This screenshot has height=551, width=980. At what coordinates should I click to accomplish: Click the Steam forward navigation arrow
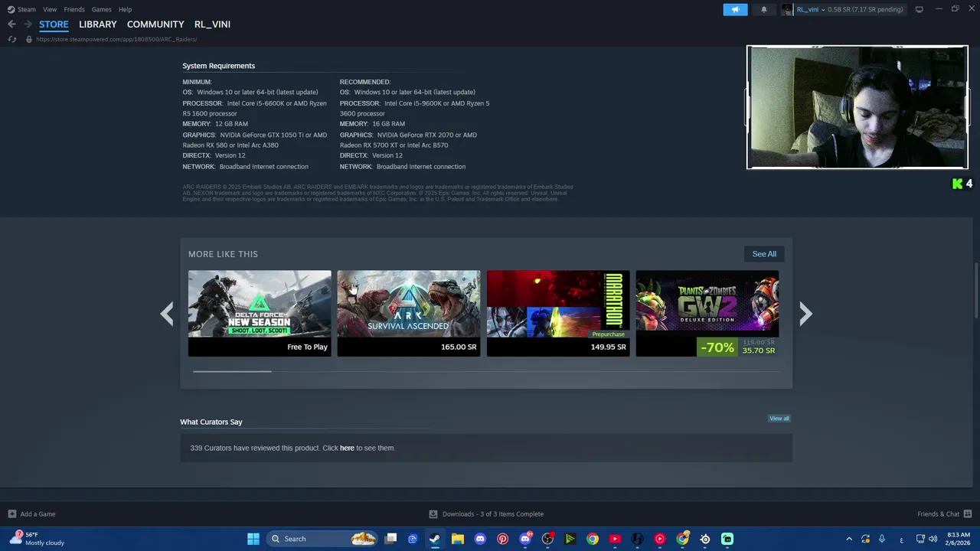point(28,24)
